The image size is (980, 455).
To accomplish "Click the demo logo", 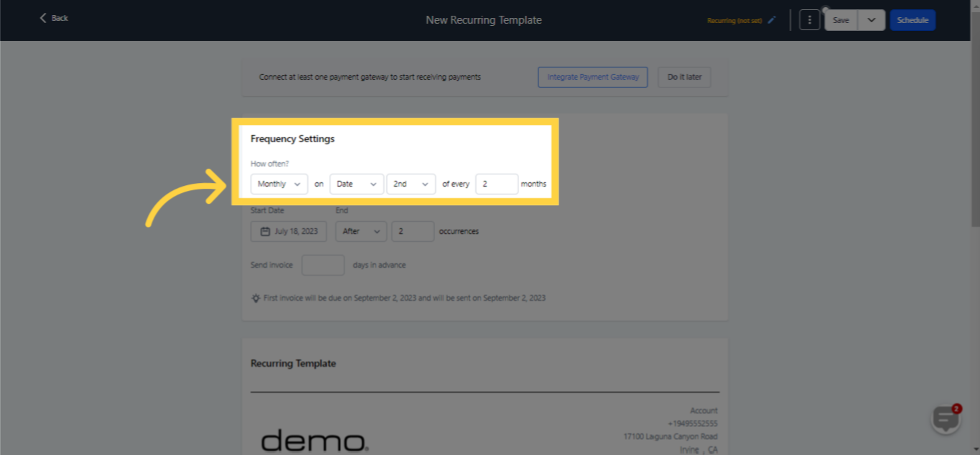I will tap(314, 440).
